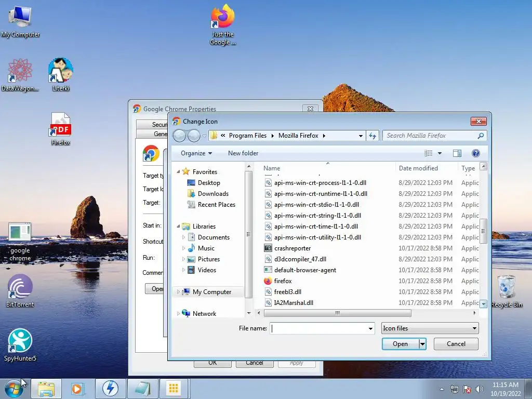Click the horizontal scrollbar of the file list

tap(337, 313)
